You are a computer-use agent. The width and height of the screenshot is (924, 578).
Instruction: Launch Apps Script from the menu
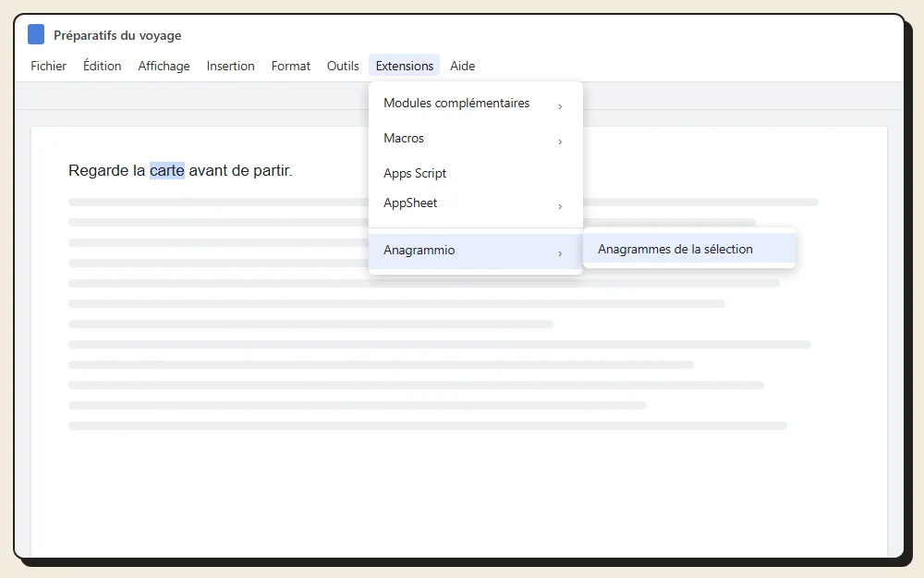(476, 174)
